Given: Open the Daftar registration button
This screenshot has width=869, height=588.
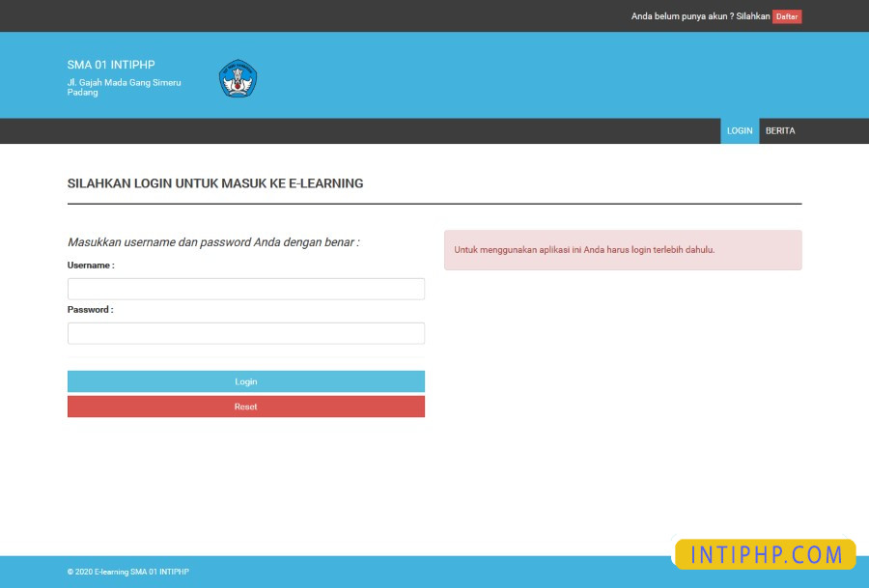Looking at the screenshot, I should [x=787, y=16].
